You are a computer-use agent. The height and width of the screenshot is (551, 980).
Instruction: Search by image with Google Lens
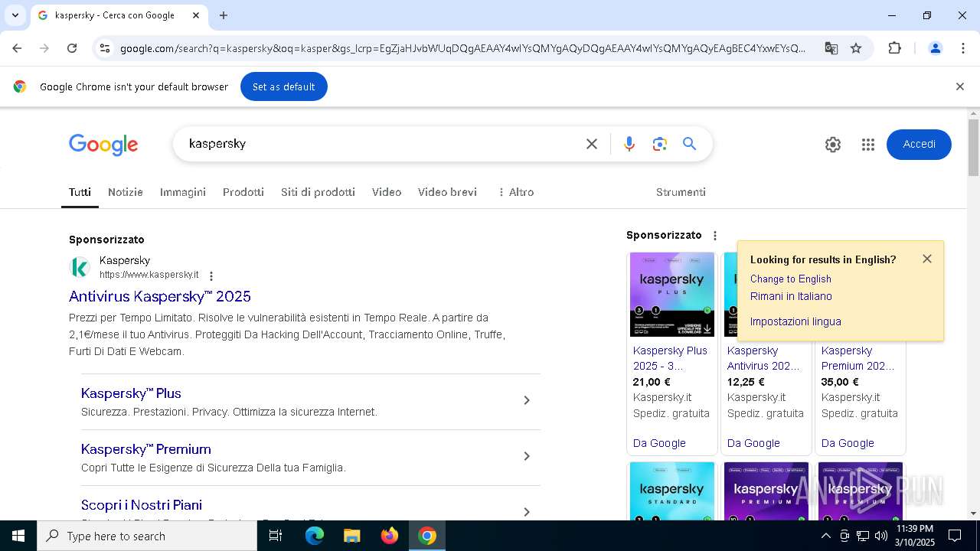659,144
